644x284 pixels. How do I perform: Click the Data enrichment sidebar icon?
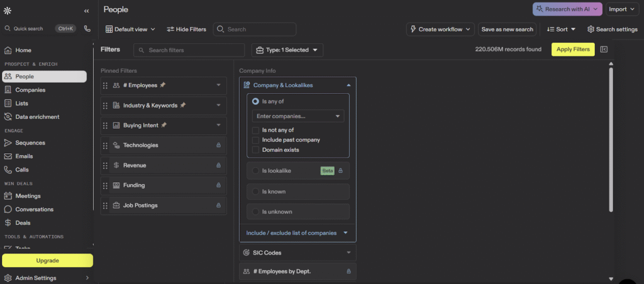pyautogui.click(x=8, y=117)
